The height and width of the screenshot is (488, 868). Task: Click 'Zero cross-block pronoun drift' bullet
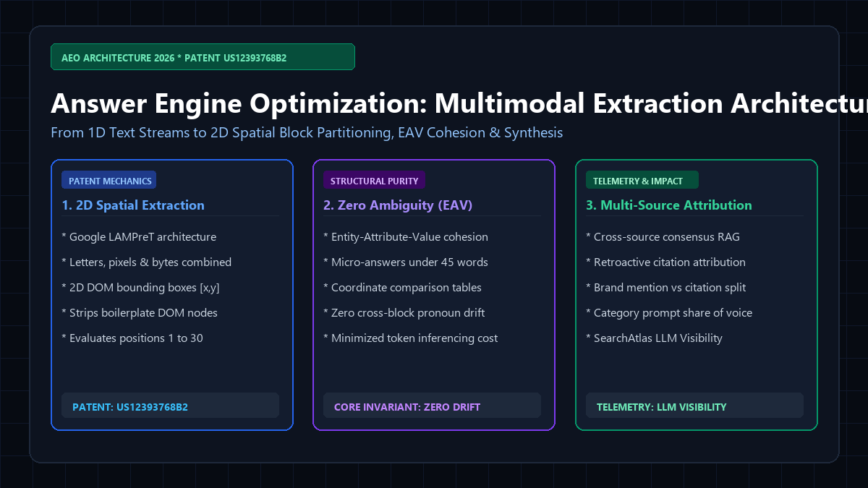404,313
